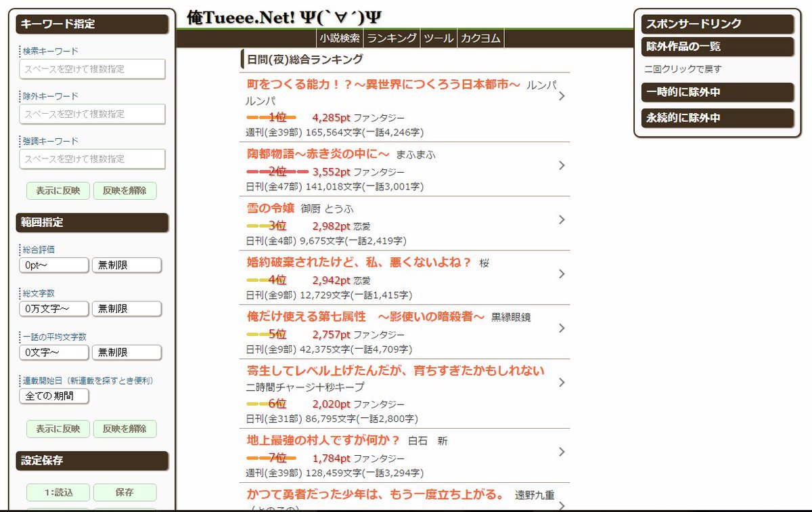Click author name 白石 新
Screen dimensions: 812x512
tap(428, 441)
